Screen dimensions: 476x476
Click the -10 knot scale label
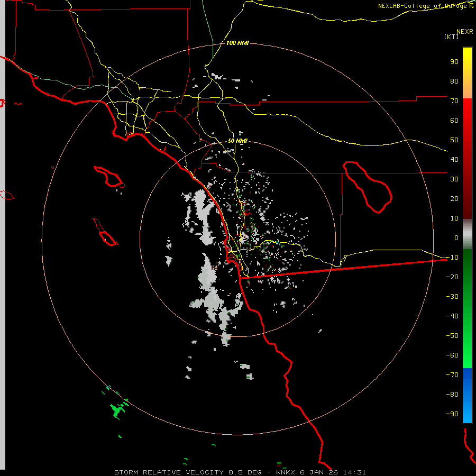tap(452, 258)
